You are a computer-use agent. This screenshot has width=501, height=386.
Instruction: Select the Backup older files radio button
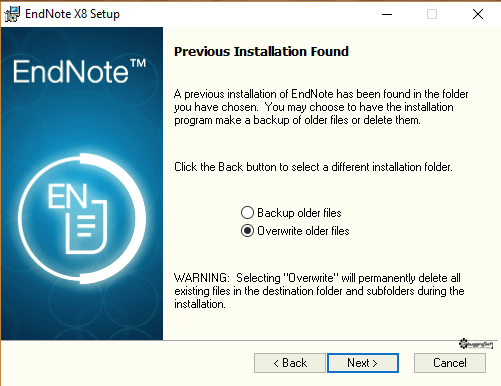click(x=247, y=213)
